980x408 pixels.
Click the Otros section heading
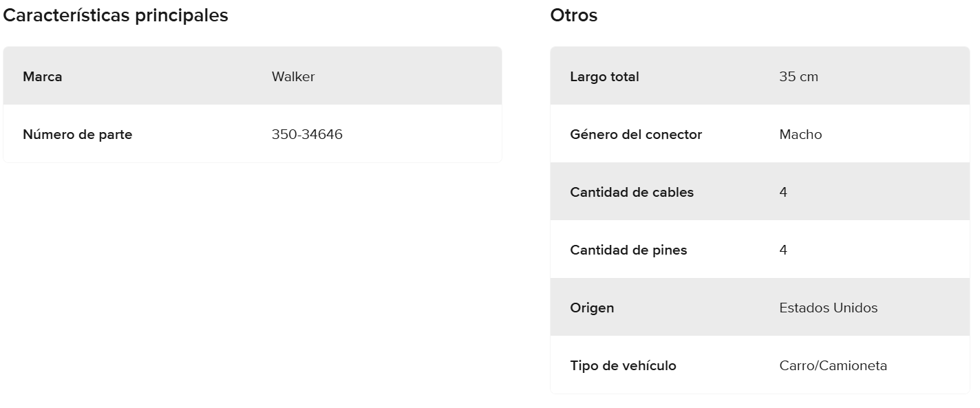tap(574, 16)
